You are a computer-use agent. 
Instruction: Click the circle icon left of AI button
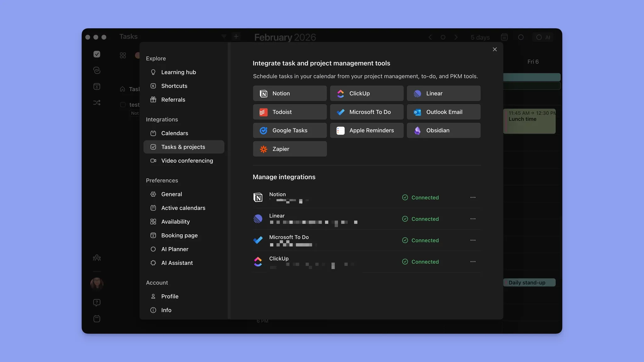[x=521, y=37]
